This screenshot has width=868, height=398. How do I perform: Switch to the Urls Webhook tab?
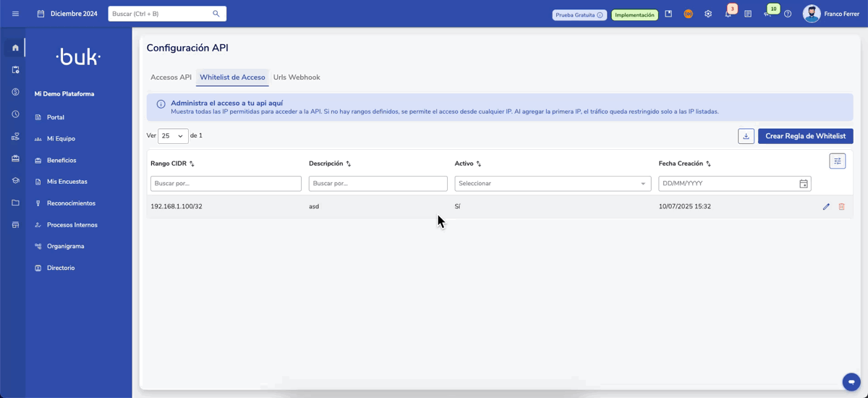tap(297, 77)
